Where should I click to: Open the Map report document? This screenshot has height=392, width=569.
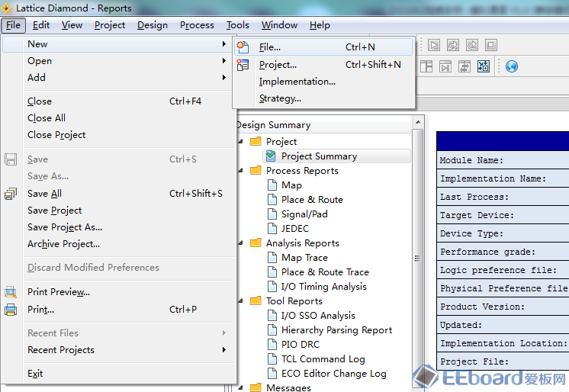point(291,185)
